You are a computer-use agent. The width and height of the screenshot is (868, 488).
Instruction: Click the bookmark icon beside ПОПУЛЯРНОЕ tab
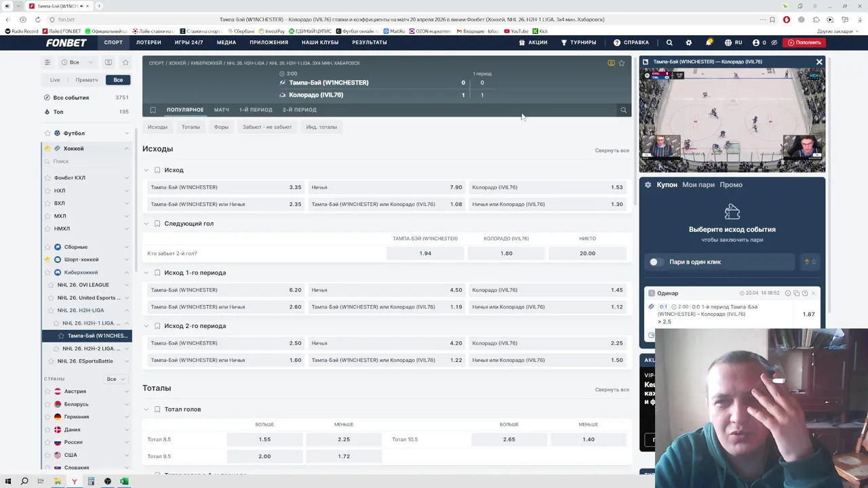(x=153, y=110)
